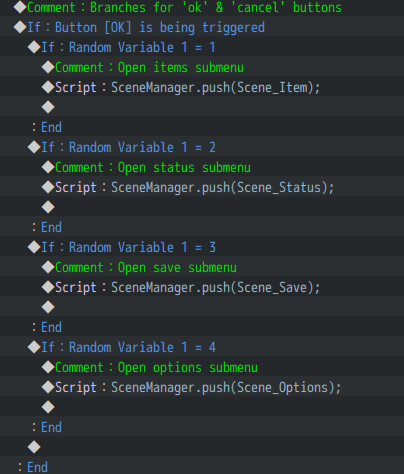Select the empty line before the final End
This screenshot has width=404, height=474.
202,447
